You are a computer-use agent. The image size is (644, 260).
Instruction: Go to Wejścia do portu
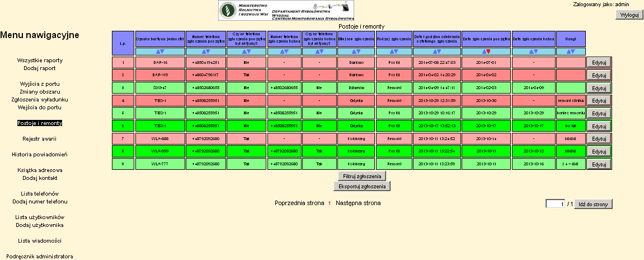40,108
